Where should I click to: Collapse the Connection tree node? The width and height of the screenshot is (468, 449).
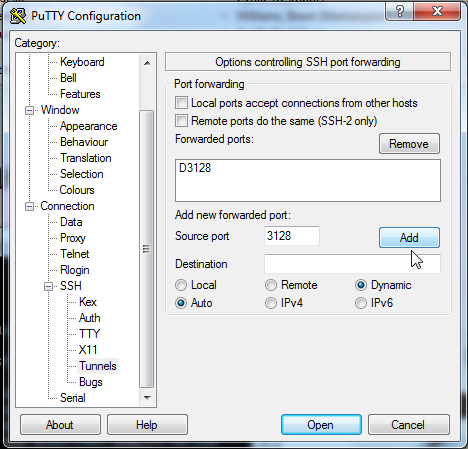pyautogui.click(x=29, y=206)
